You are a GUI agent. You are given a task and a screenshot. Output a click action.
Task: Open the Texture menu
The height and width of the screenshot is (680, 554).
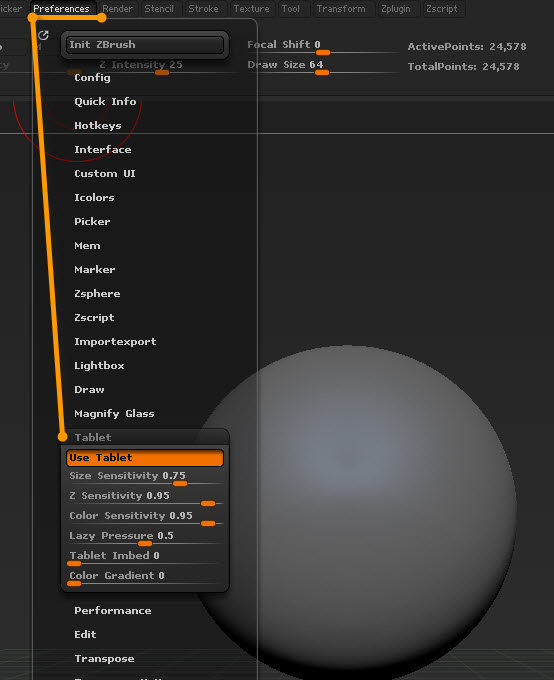[x=251, y=9]
